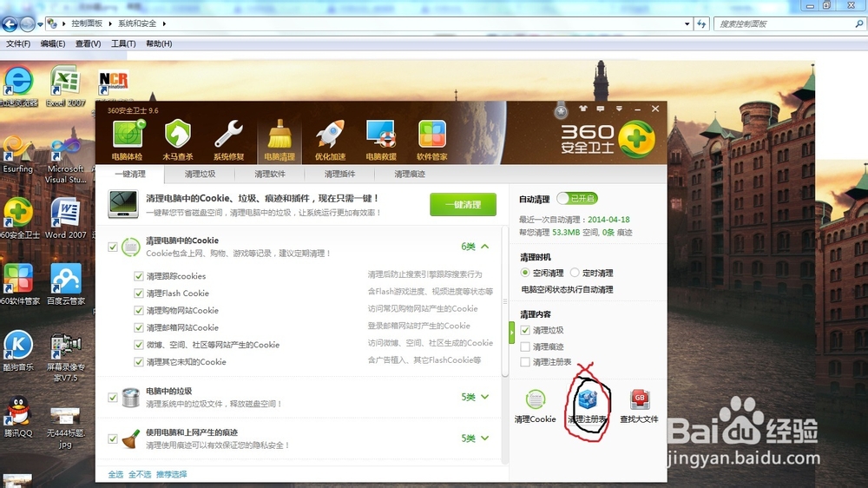The image size is (868, 488).
Task: Click the 搜索控制面板 search field
Action: (789, 23)
